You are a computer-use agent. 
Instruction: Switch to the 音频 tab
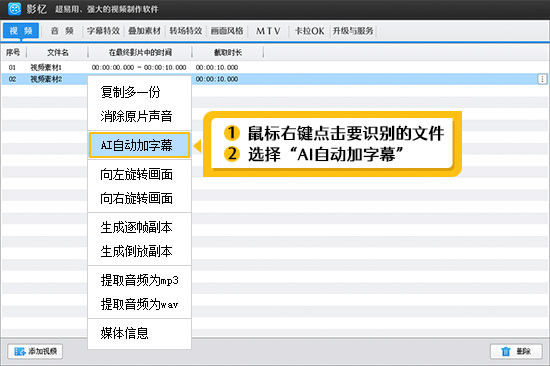[62, 31]
